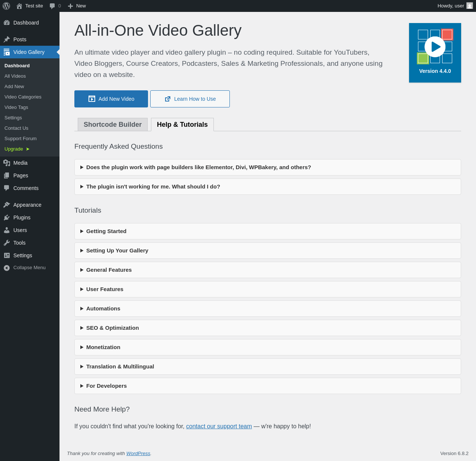476x461 pixels.
Task: Expand the page builders FAQ question
Action: [x=268, y=167]
